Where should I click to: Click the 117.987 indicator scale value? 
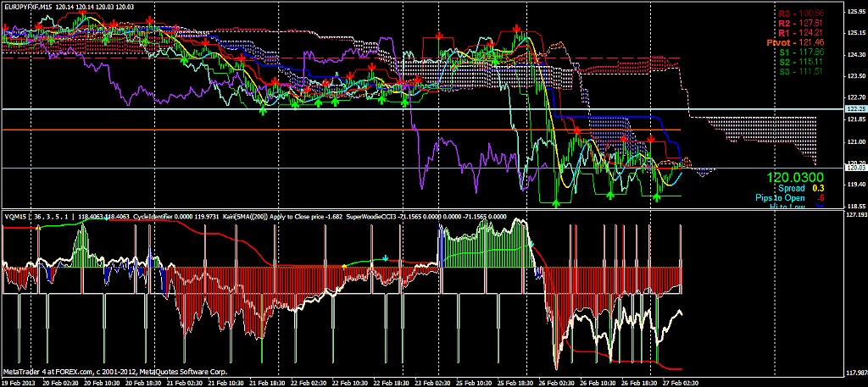856,372
